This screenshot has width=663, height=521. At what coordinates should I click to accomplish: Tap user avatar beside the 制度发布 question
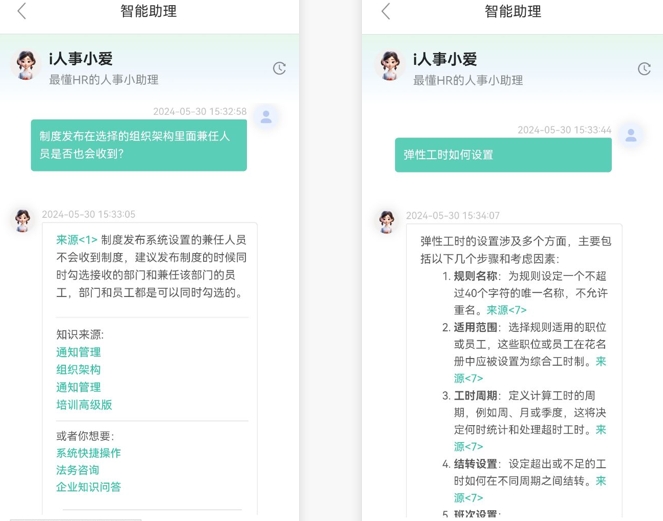pos(266,117)
